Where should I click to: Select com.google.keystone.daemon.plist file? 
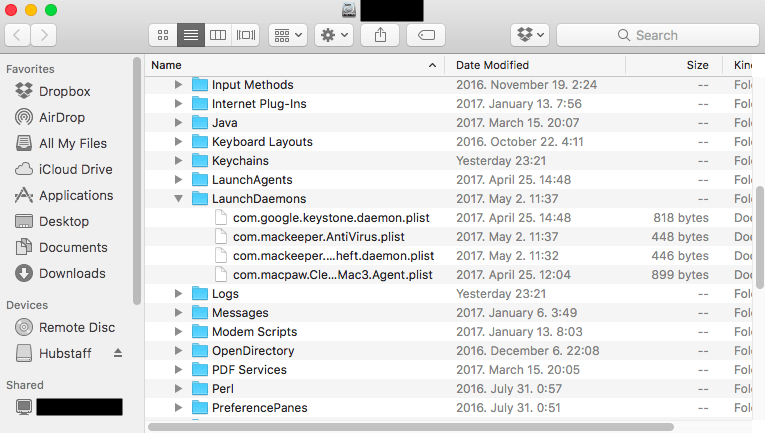(331, 218)
